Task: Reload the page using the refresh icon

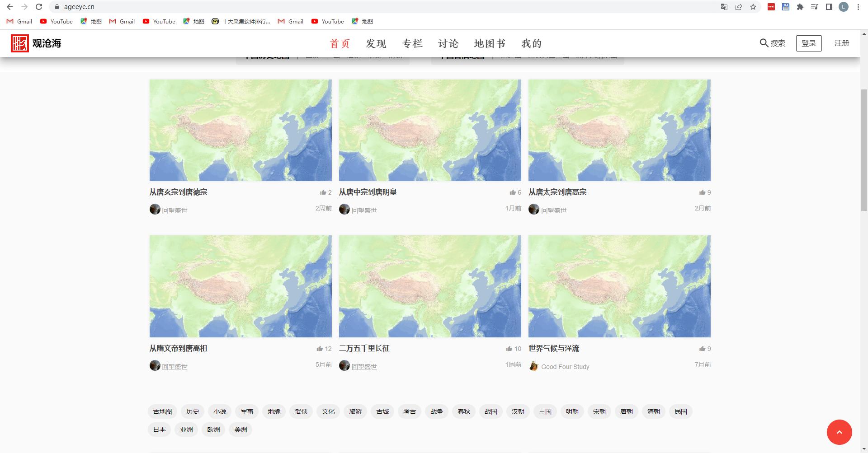Action: coord(39,7)
